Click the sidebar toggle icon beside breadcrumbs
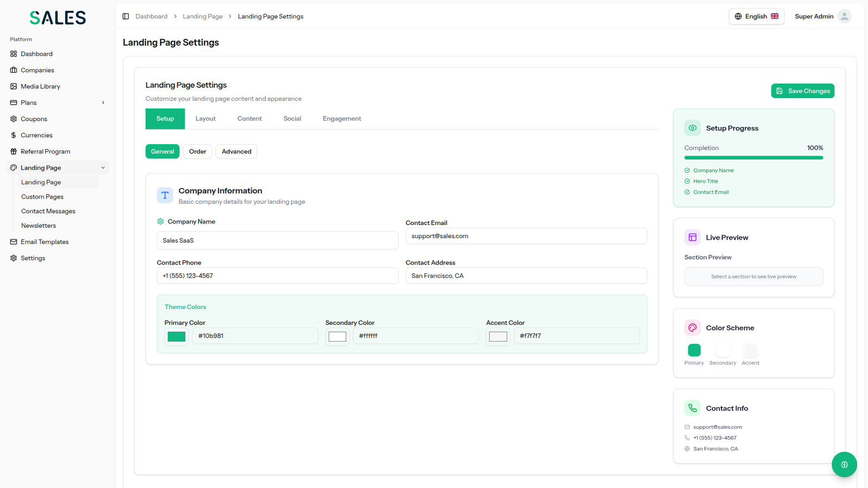868x488 pixels. pos(126,16)
